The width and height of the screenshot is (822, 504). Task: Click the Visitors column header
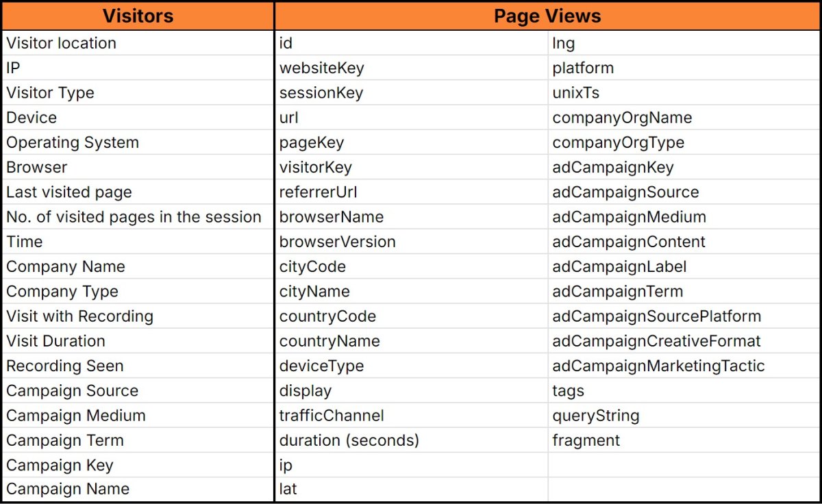coord(138,16)
